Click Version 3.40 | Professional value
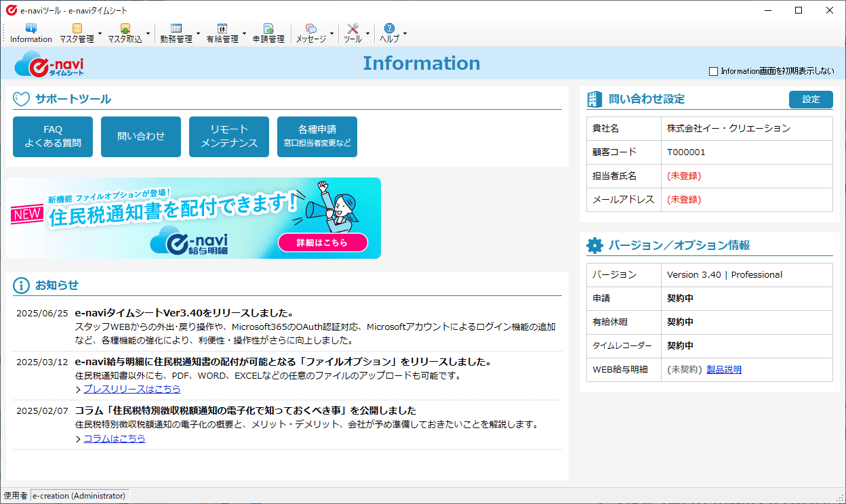 pos(725,275)
